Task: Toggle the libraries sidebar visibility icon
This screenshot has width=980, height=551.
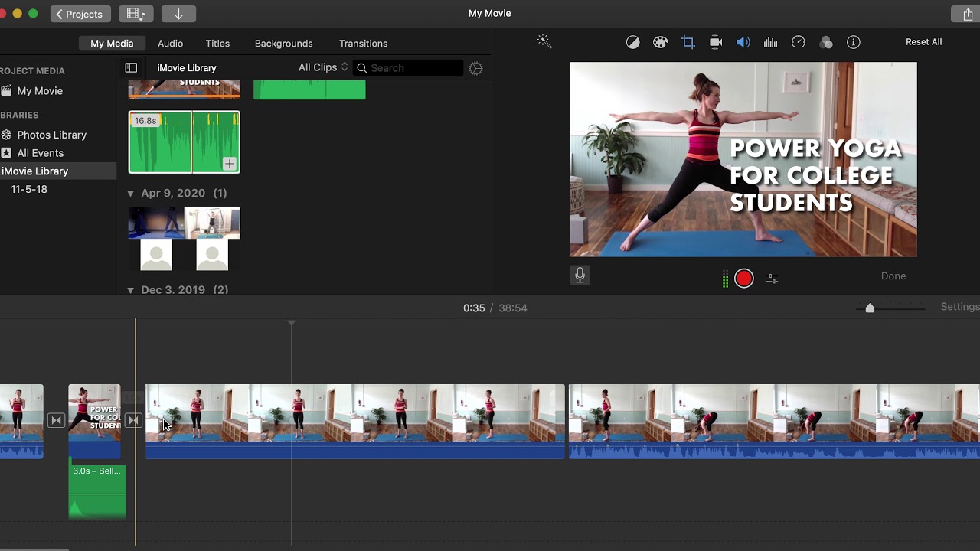Action: pyautogui.click(x=131, y=68)
